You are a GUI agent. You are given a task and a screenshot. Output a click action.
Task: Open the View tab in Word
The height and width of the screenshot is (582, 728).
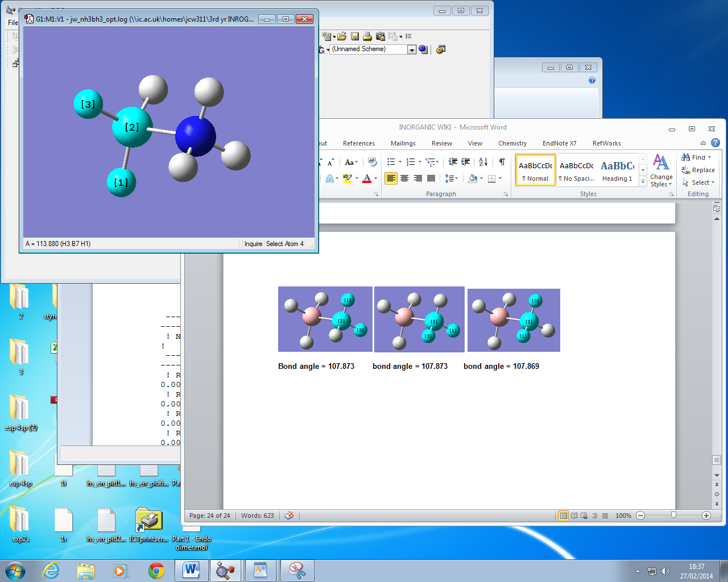pyautogui.click(x=475, y=143)
